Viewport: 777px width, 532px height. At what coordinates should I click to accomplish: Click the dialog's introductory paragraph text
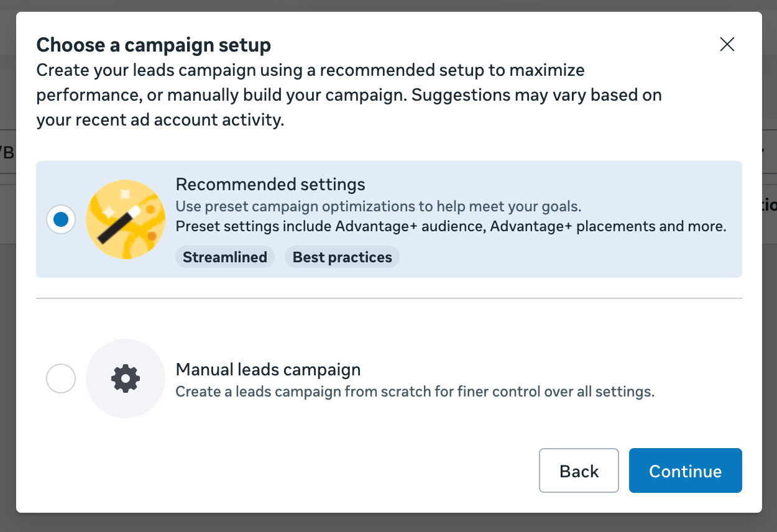coord(349,94)
